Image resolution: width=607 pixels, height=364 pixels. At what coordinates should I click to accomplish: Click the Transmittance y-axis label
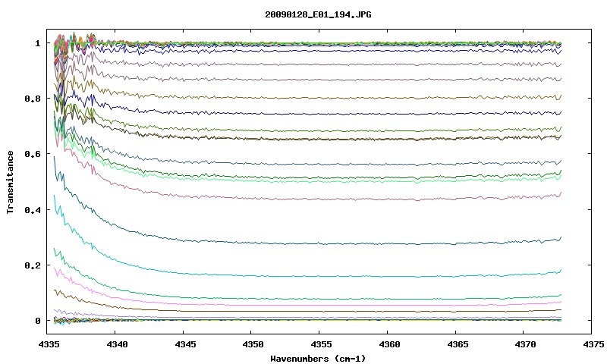[x=10, y=182]
